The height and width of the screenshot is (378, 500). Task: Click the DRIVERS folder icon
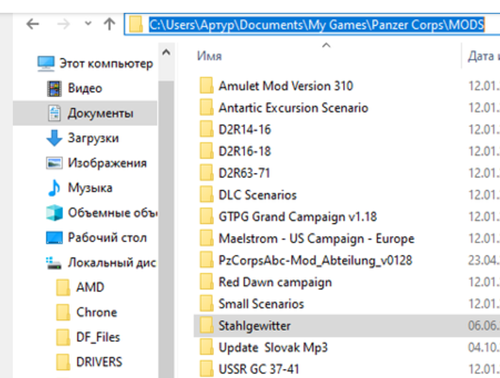coord(63,362)
